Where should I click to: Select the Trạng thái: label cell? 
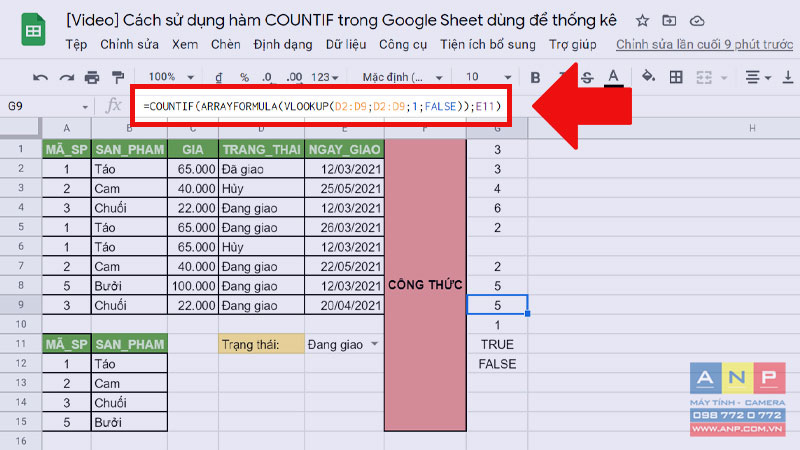tap(261, 344)
